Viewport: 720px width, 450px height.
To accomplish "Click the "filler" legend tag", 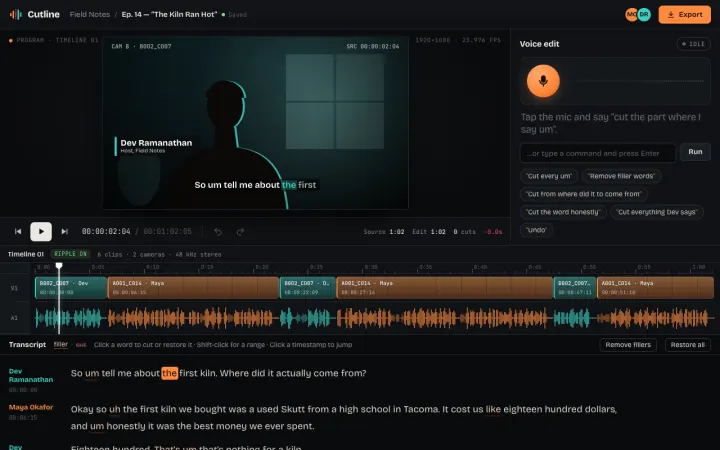I will pos(61,344).
